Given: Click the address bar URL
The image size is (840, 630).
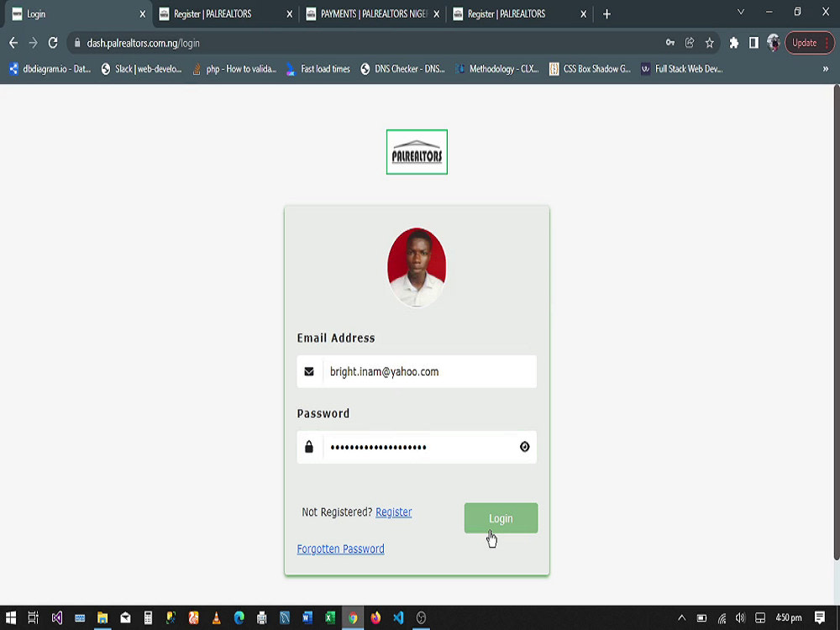Looking at the screenshot, I should [x=143, y=43].
